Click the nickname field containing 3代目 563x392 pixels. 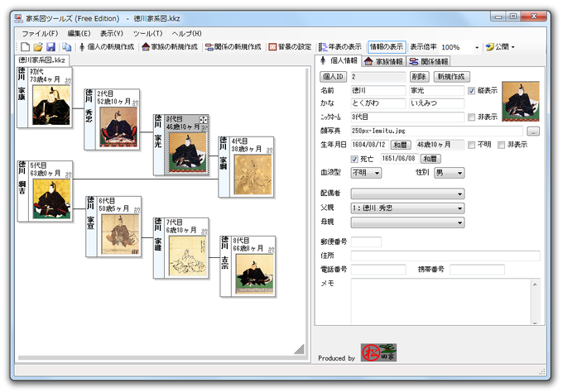[407, 117]
